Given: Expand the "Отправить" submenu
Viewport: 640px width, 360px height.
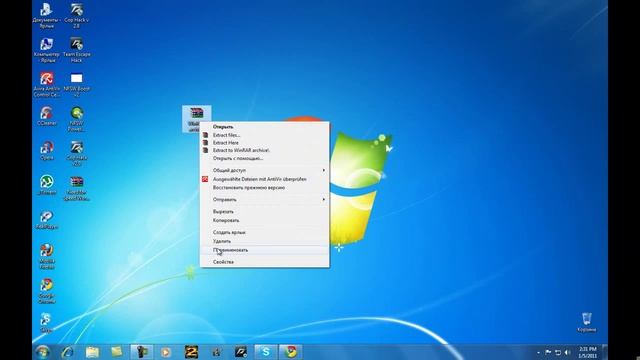Looking at the screenshot, I should point(264,200).
